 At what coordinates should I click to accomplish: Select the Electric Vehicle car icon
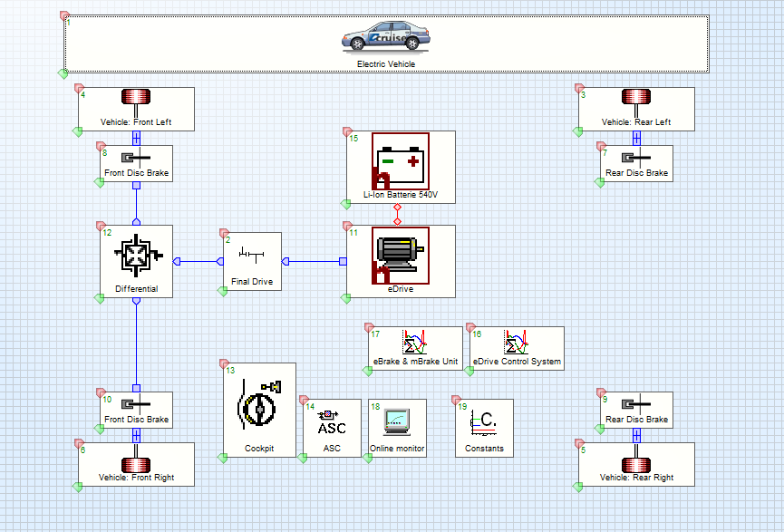385,36
